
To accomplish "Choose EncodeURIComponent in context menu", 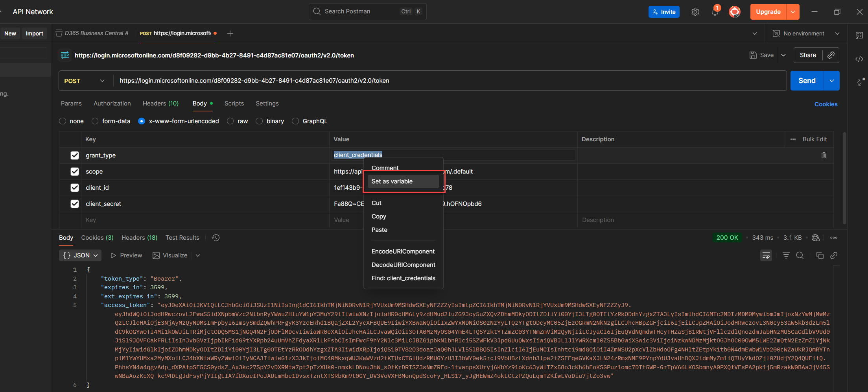I will tap(404, 251).
